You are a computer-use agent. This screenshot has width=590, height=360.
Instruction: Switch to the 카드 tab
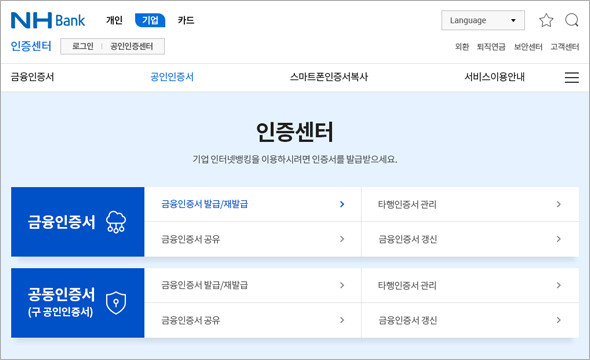(186, 20)
